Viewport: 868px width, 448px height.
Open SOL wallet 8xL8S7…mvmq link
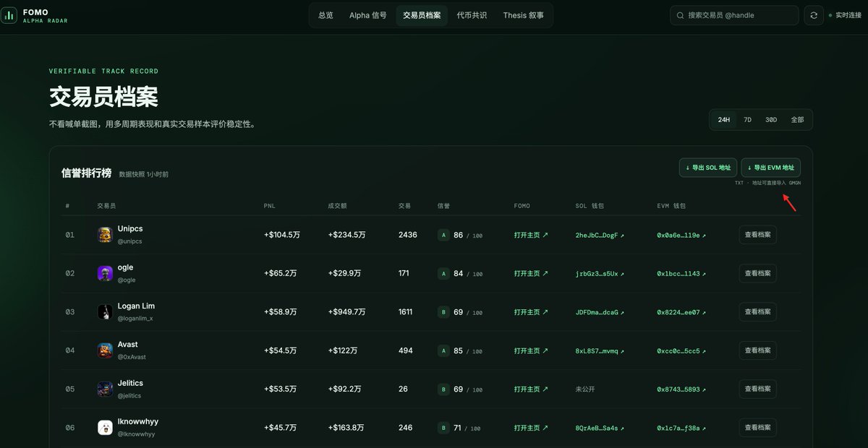(x=600, y=350)
